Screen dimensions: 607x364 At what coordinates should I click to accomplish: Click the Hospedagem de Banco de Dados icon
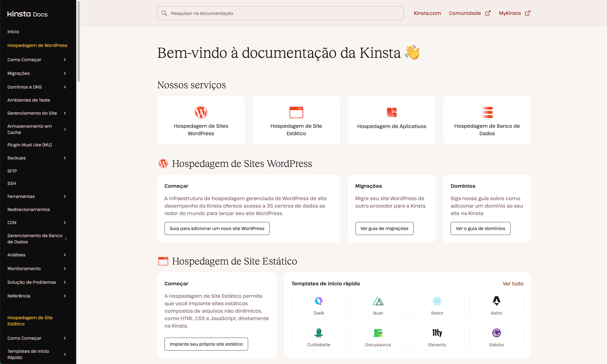click(x=487, y=112)
